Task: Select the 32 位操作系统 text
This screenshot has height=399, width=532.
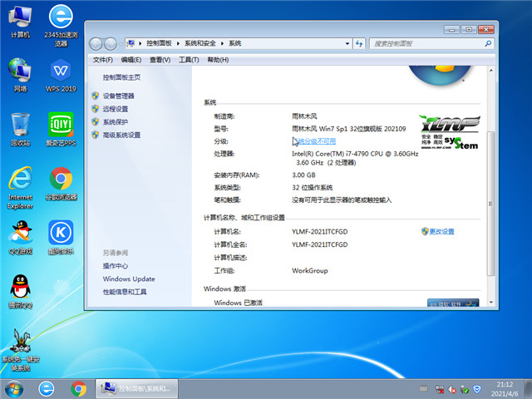Action: click(x=313, y=188)
